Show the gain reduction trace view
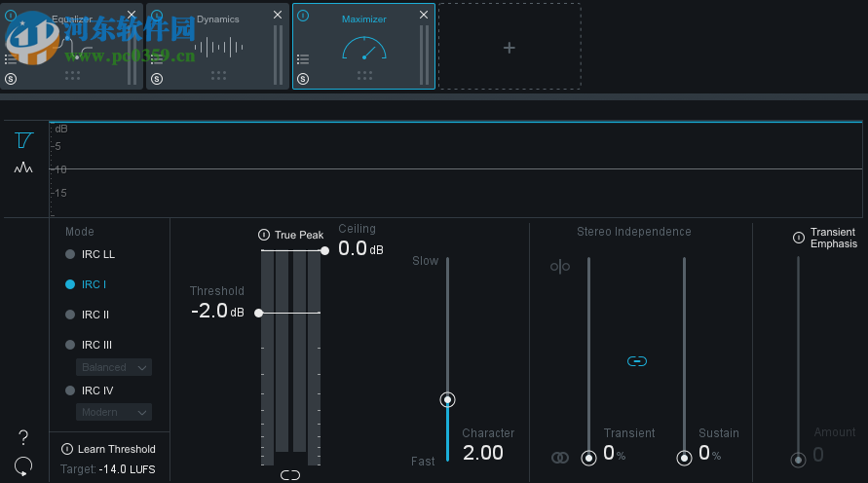This screenshot has height=483, width=868. coord(23,140)
